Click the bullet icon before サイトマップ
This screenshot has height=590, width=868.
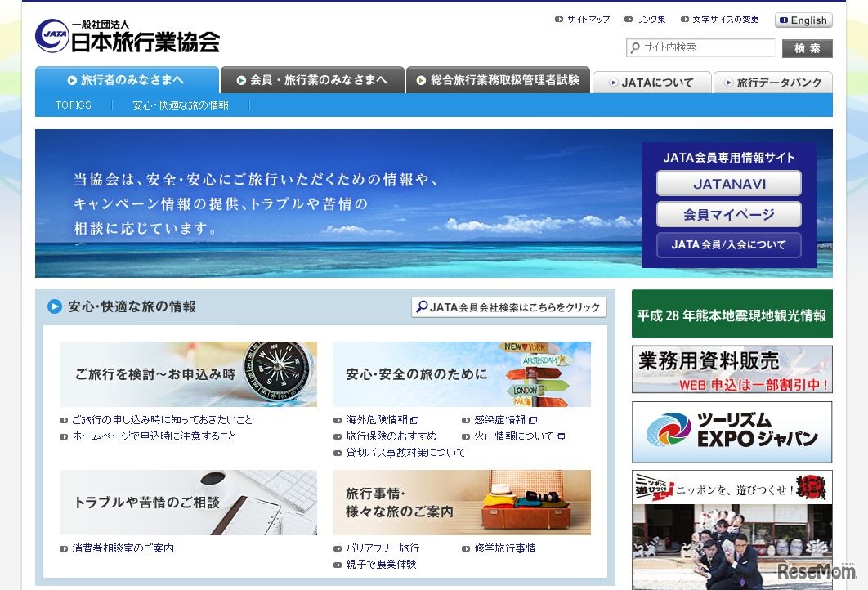tap(559, 20)
